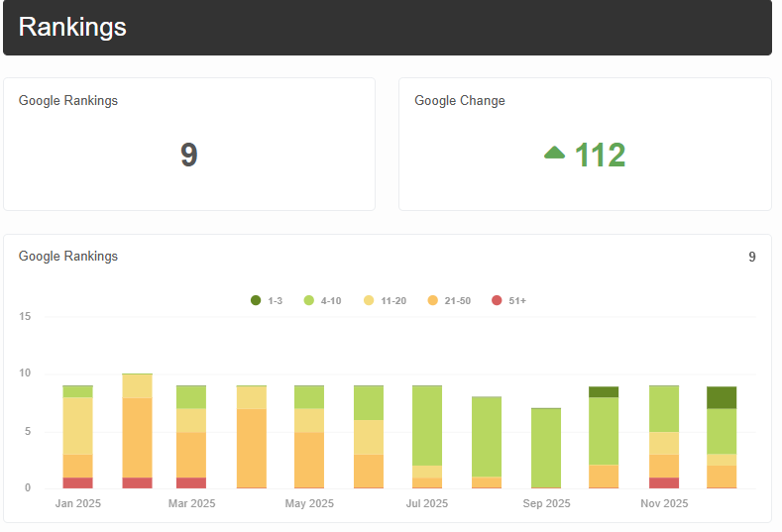The image size is (782, 532).
Task: Click the May 2025 axis label
Action: click(309, 503)
